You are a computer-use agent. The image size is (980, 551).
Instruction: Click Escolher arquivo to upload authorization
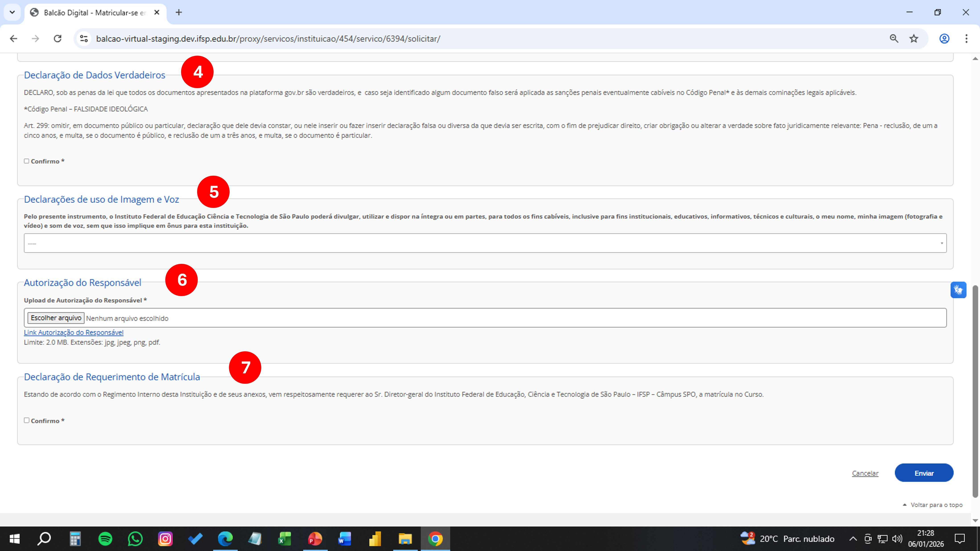click(56, 318)
